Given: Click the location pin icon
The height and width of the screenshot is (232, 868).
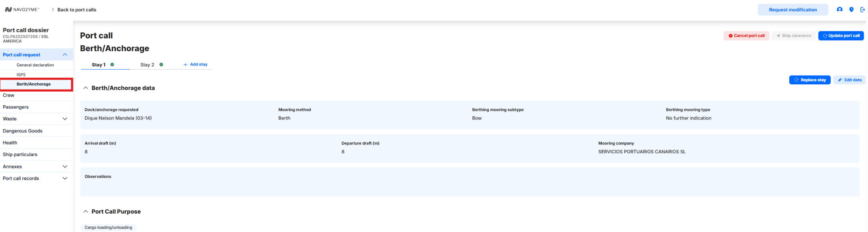Looking at the screenshot, I should pos(851,10).
